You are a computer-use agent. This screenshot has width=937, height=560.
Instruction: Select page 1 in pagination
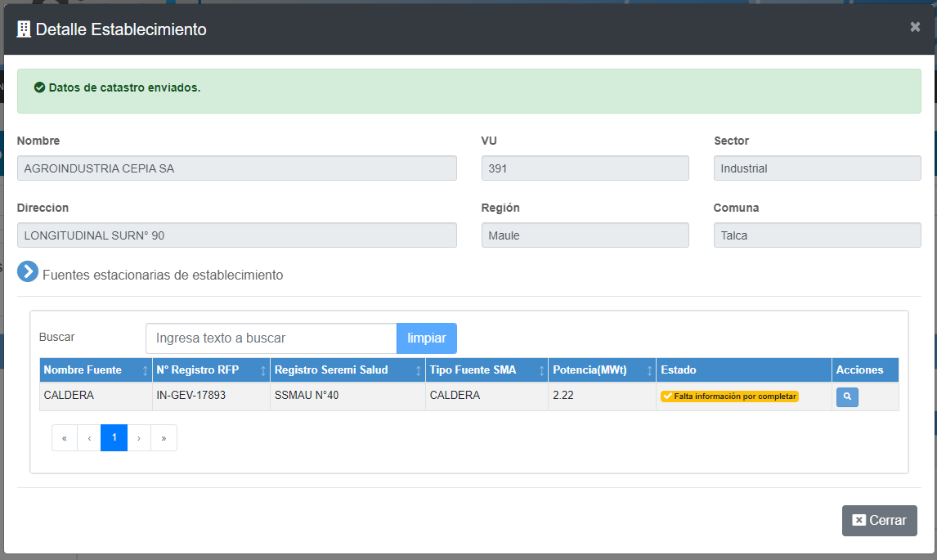tap(114, 438)
